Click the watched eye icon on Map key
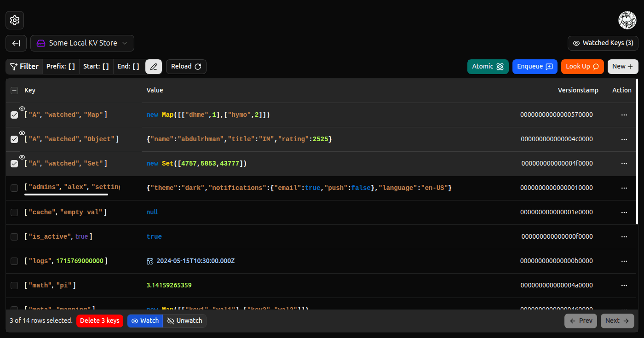The width and height of the screenshot is (644, 338). coord(22,108)
